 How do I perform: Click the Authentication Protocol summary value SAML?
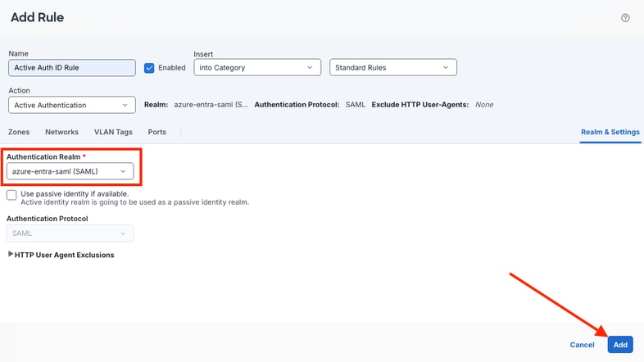point(356,105)
